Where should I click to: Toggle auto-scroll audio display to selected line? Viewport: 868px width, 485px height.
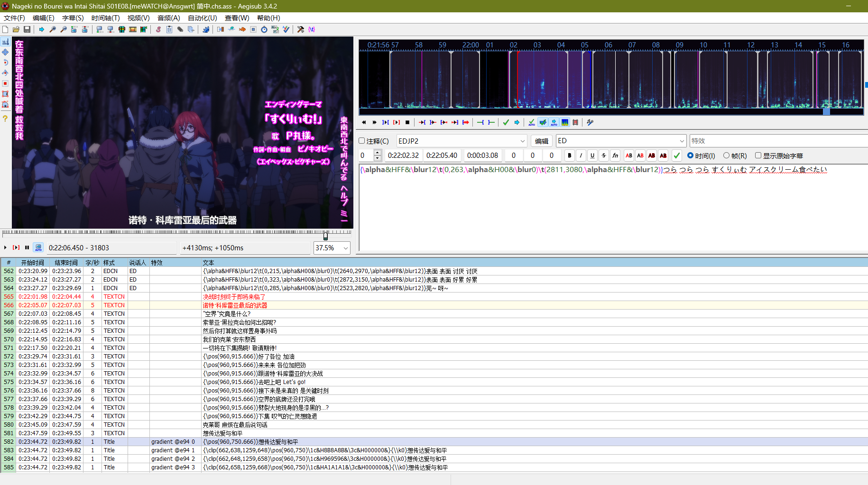point(554,122)
